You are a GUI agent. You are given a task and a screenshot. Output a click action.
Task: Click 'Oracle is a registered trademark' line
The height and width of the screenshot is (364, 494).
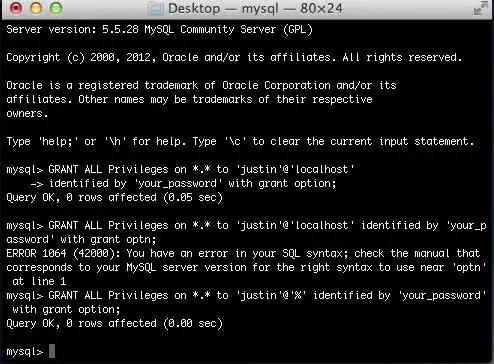pos(201,85)
